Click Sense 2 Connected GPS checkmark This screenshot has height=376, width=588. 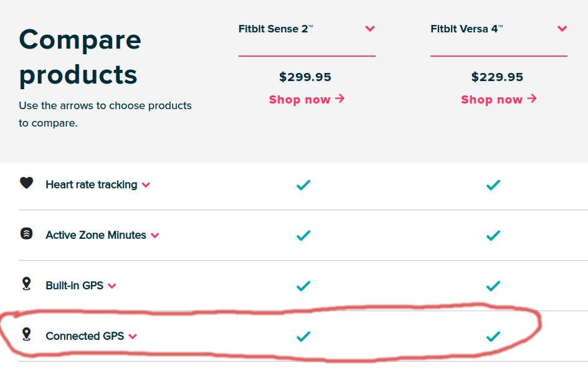pos(303,336)
